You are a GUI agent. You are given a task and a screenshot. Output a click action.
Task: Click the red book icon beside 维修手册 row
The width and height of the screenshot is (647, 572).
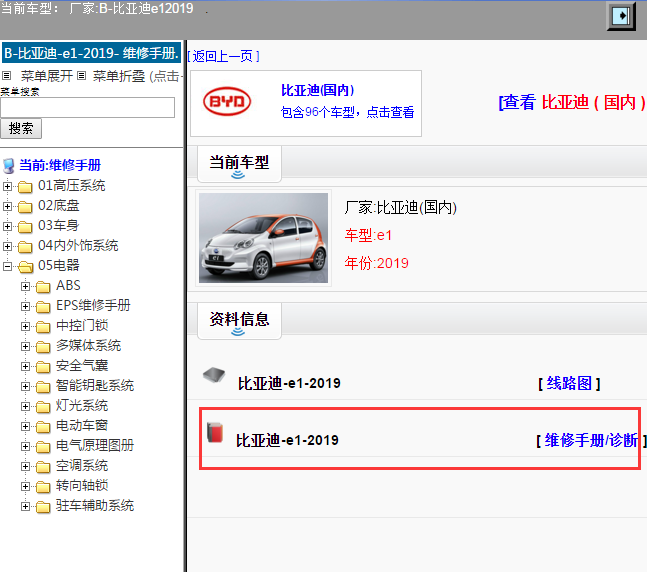click(215, 433)
